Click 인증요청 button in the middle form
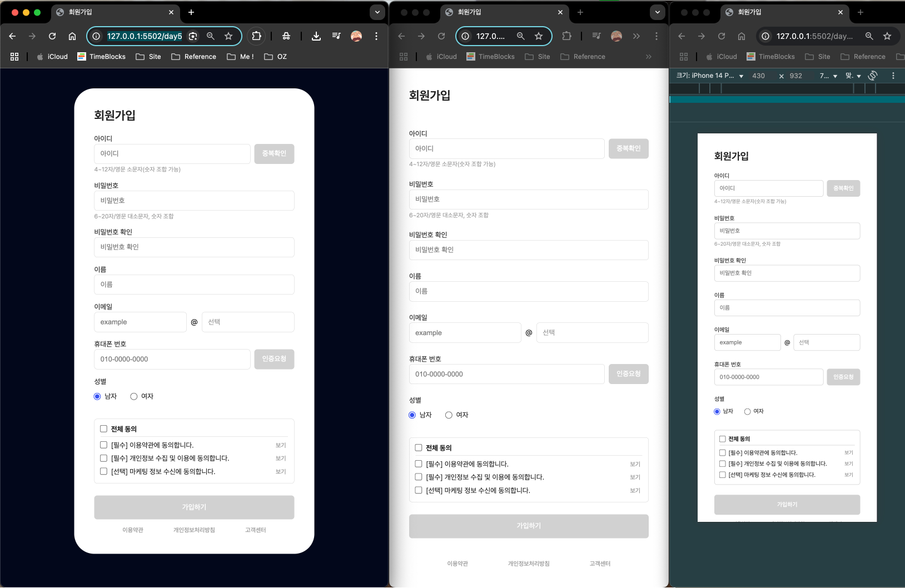The width and height of the screenshot is (905, 588). (628, 374)
